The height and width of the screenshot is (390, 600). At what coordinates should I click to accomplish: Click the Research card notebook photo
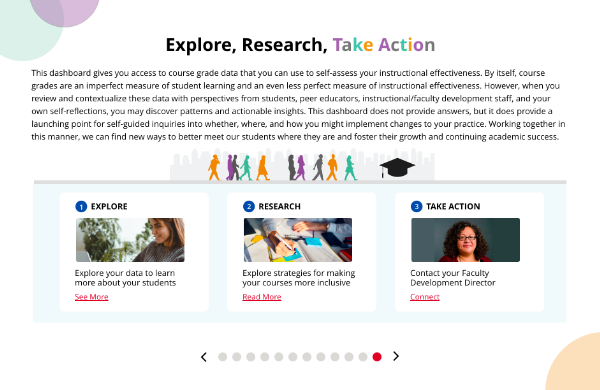298,240
